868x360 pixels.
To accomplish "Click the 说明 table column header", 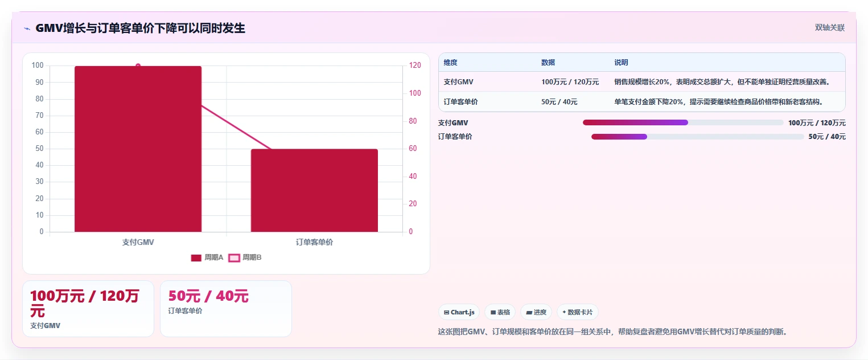I will pyautogui.click(x=621, y=63).
